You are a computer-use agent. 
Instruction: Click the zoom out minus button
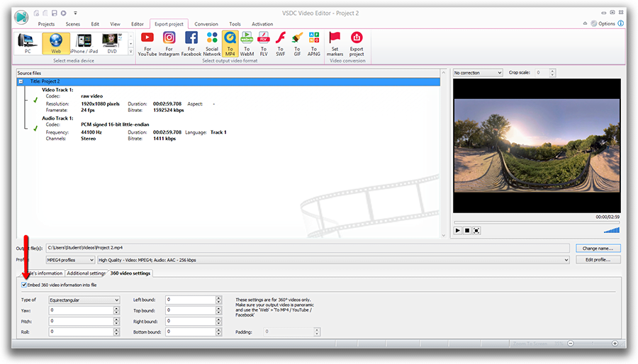pyautogui.click(x=571, y=343)
